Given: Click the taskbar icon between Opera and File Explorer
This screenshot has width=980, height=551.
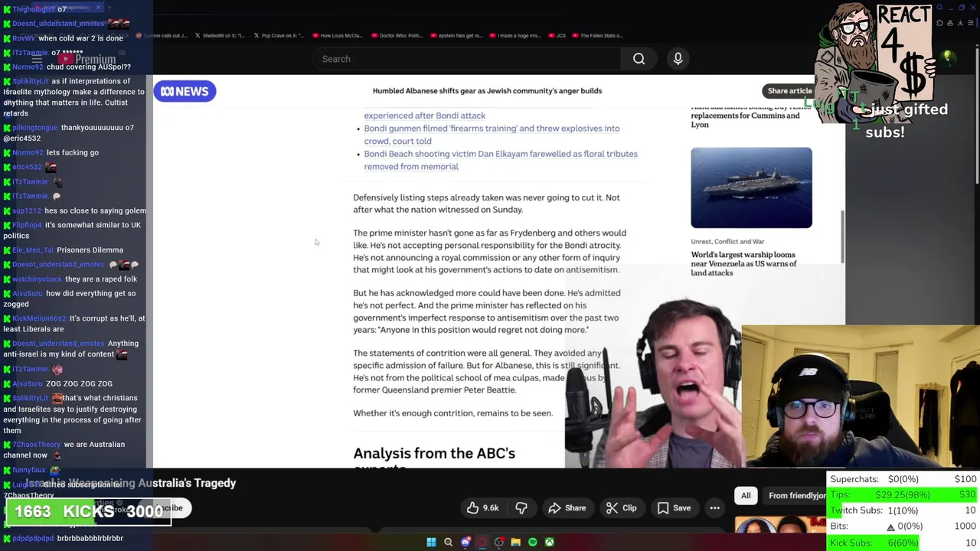Looking at the screenshot, I should point(499,543).
